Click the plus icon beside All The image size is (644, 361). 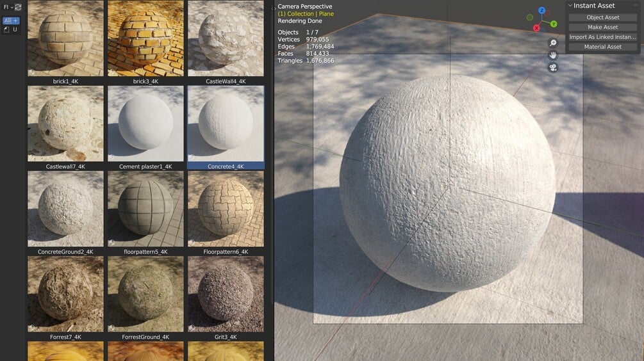click(15, 20)
